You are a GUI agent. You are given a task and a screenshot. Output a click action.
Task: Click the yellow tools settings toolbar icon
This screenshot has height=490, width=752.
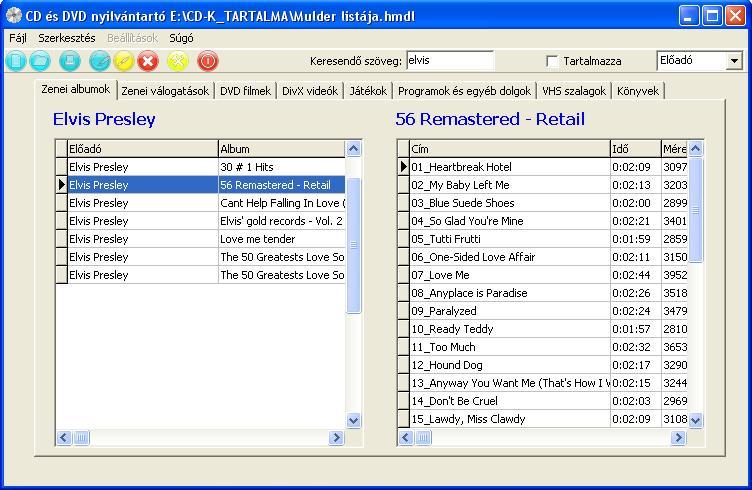177,61
